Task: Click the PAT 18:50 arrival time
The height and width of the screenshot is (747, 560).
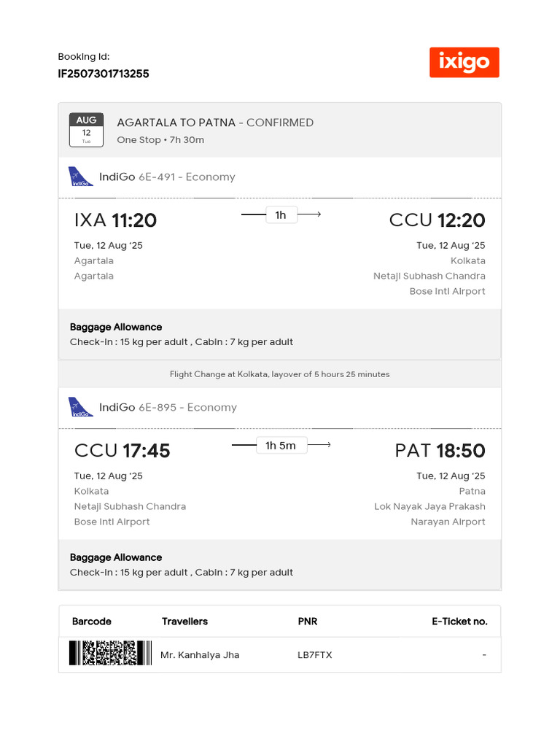Action: coord(440,451)
